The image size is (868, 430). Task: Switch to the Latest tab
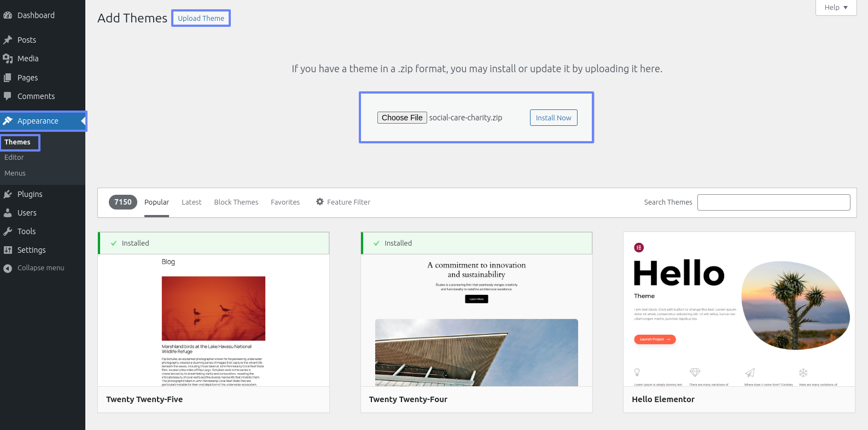[x=191, y=202]
